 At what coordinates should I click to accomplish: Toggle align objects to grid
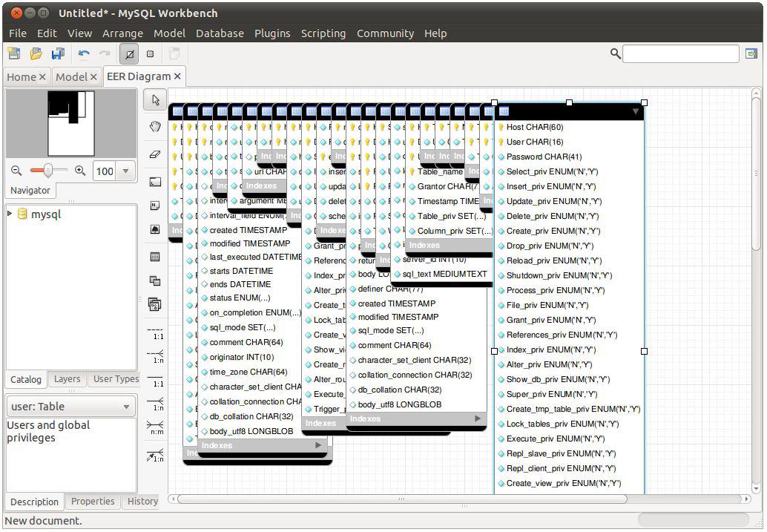tap(150, 53)
